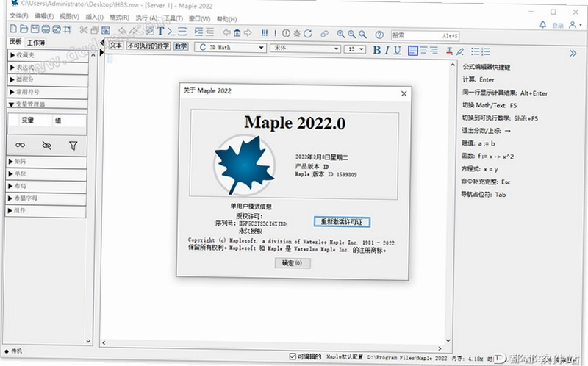Click the Print preview icon
588x366 pixels.
(x=57, y=29)
